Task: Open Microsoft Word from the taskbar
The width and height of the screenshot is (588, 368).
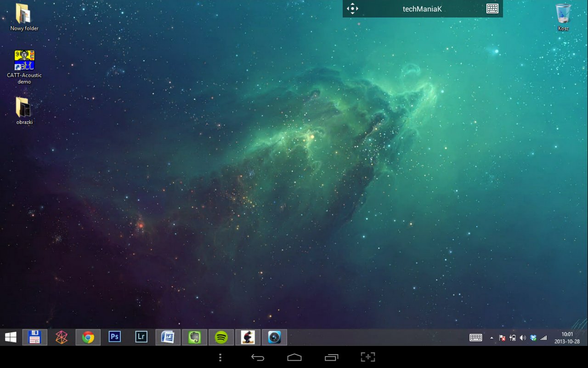Action: pyautogui.click(x=168, y=338)
